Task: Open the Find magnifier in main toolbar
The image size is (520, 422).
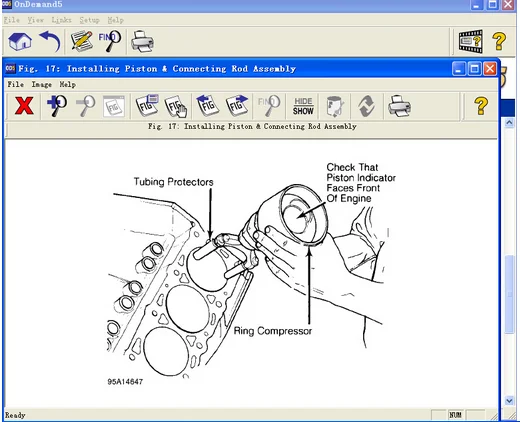Action: (x=110, y=41)
